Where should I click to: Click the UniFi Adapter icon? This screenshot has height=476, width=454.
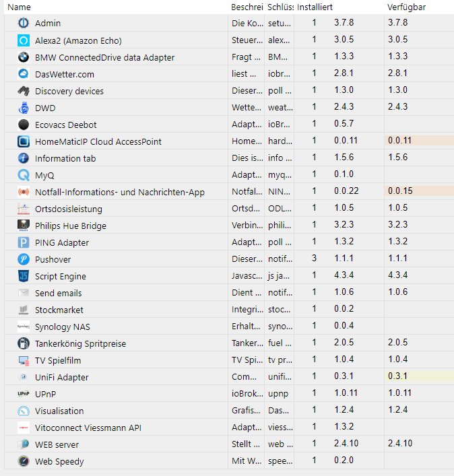pos(24,377)
